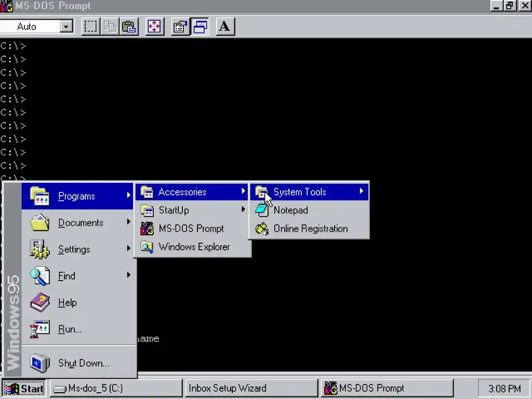This screenshot has height=399, width=532.
Task: Click the Mark selection toolbar icon
Action: [x=90, y=26]
